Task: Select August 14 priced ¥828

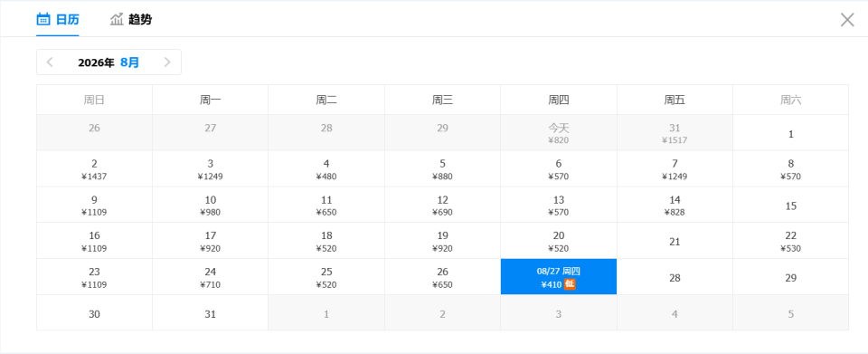Action: (675, 205)
